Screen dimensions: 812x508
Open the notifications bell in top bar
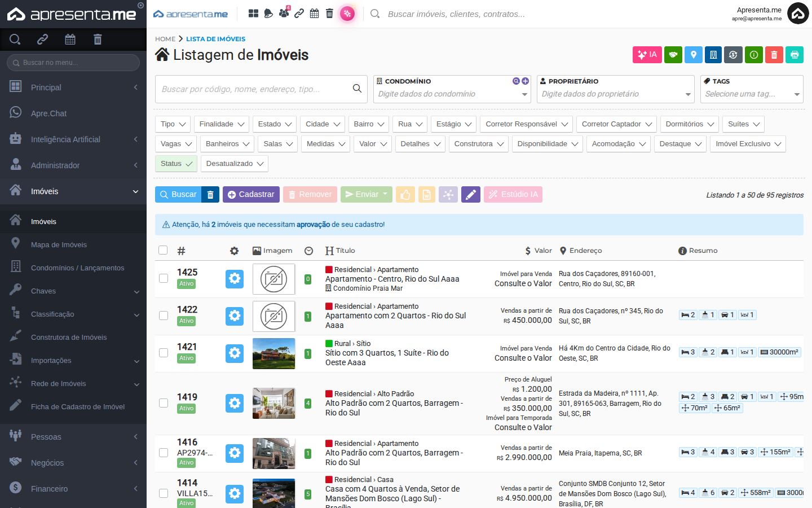[268, 14]
